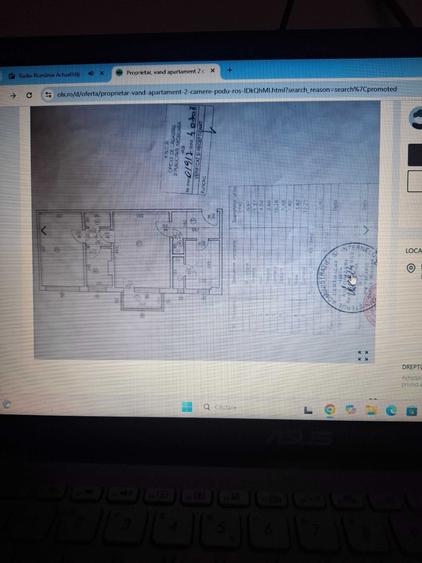Open a new browser tab
This screenshot has height=563, width=422.
point(229,69)
